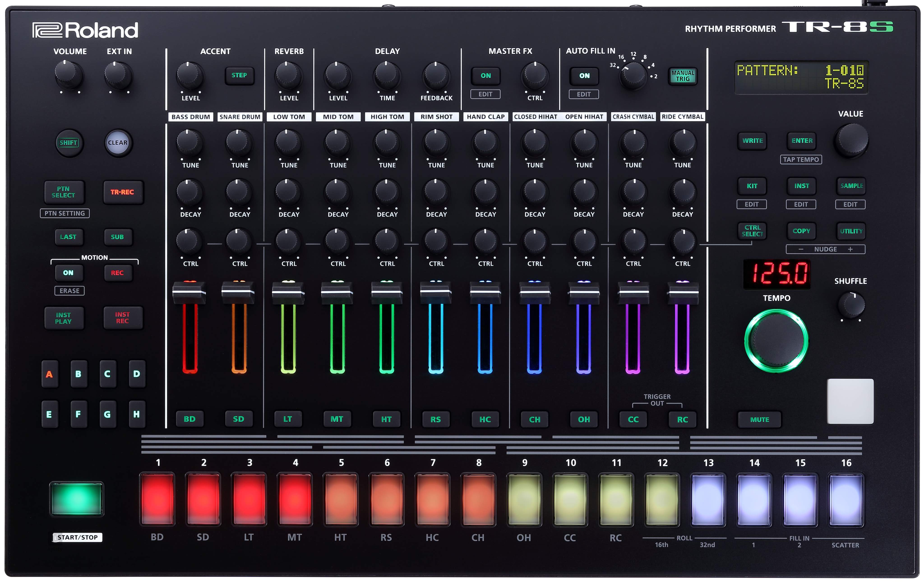This screenshot has height=582, width=924.
Task: Select variation H button
Action: point(137,414)
